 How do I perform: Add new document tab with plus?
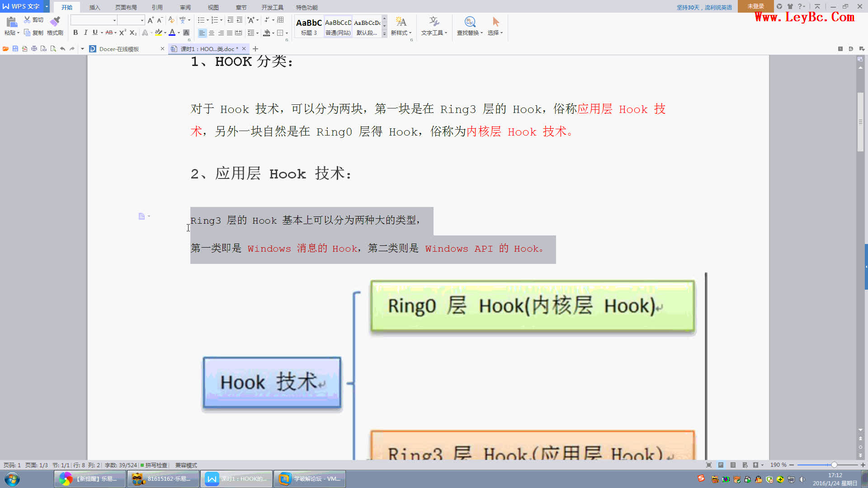pyautogui.click(x=255, y=49)
